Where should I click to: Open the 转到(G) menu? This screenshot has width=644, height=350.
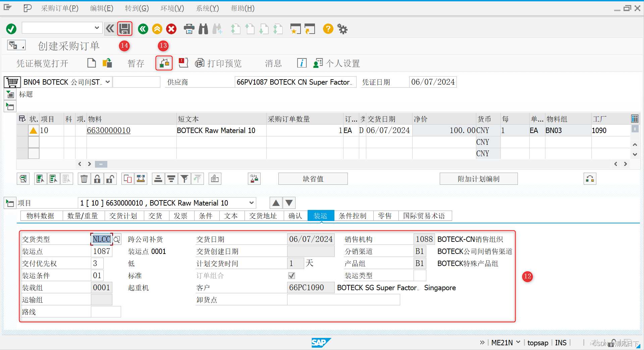pyautogui.click(x=137, y=8)
